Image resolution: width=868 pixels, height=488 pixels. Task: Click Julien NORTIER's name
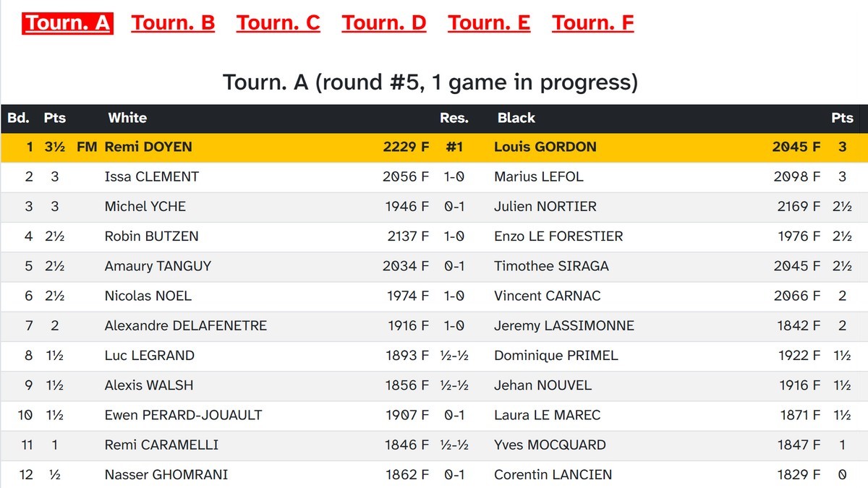[x=545, y=206]
